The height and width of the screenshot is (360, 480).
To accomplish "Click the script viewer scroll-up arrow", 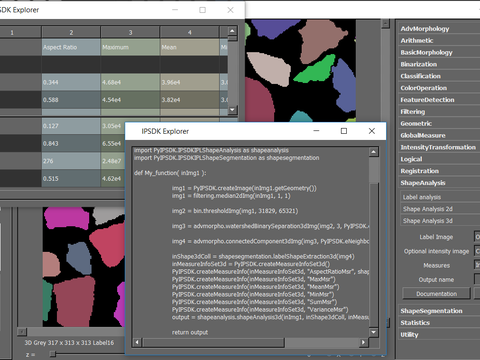I will coord(374,152).
